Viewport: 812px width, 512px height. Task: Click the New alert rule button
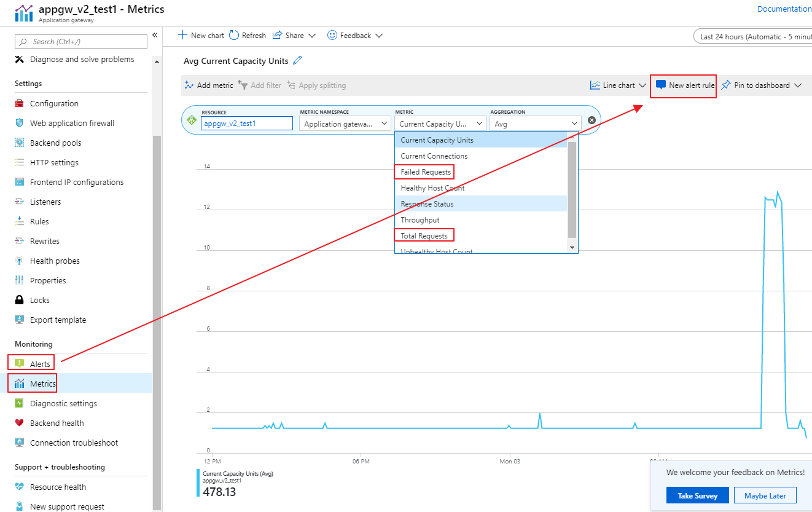(x=684, y=85)
